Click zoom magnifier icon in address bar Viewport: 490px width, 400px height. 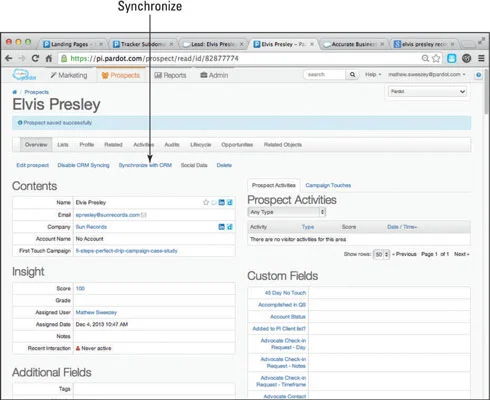(x=425, y=58)
